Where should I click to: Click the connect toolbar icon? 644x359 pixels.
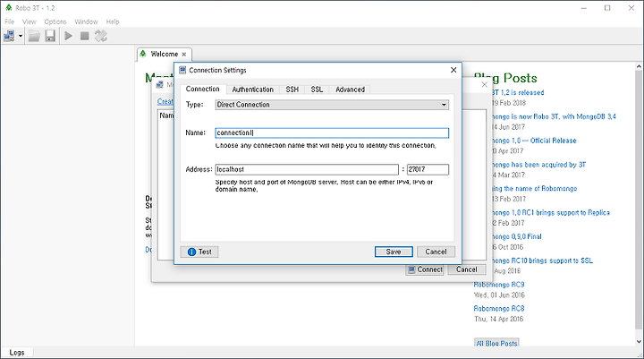9,36
